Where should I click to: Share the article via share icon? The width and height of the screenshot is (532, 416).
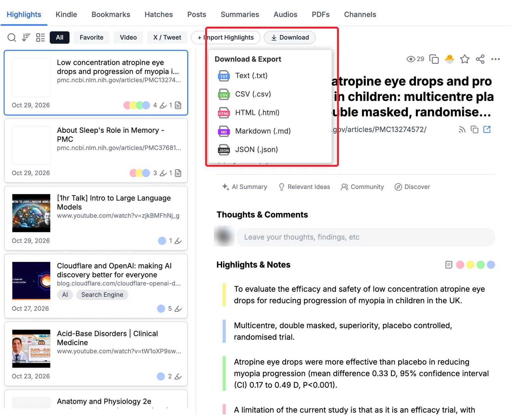coord(480,59)
